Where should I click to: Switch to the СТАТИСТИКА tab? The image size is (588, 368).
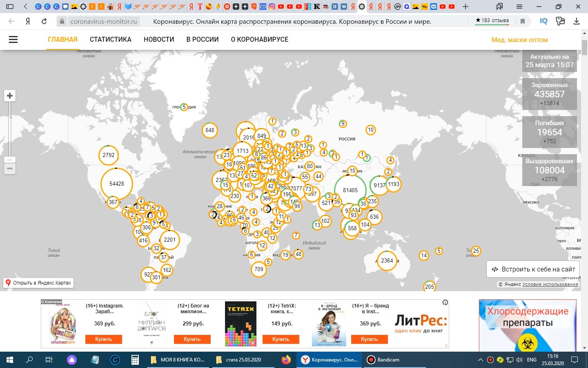click(110, 40)
